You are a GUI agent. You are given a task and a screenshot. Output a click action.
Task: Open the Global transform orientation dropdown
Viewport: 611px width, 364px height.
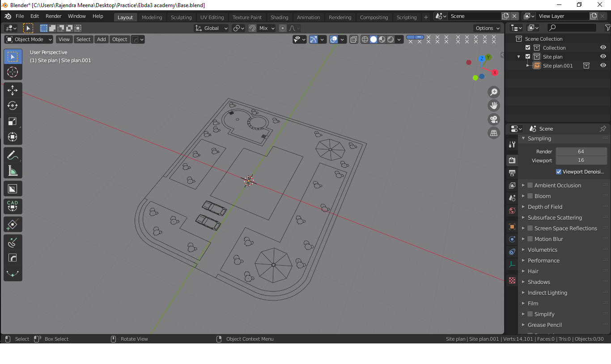[x=212, y=28]
